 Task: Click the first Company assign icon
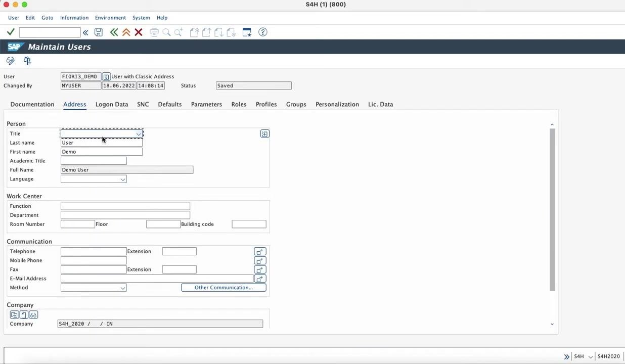pos(14,315)
